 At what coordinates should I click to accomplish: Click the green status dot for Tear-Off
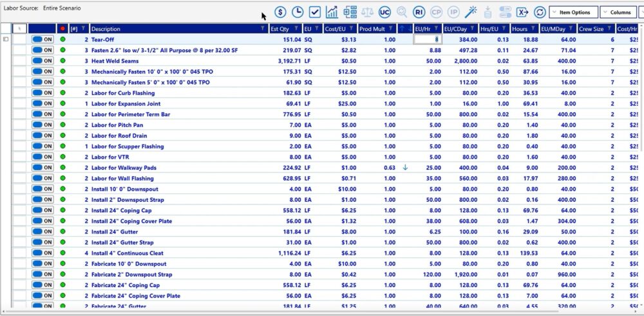(63, 39)
